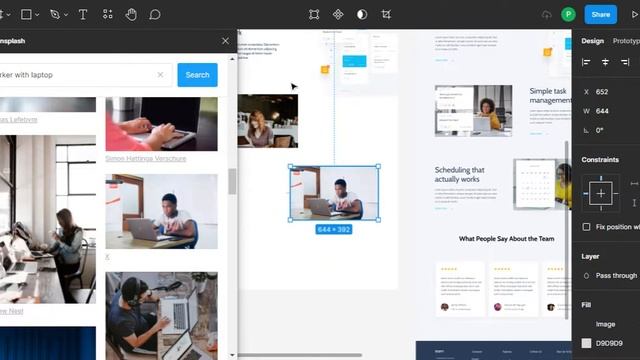Select the Text tool
This screenshot has height=360, width=640.
[83, 15]
